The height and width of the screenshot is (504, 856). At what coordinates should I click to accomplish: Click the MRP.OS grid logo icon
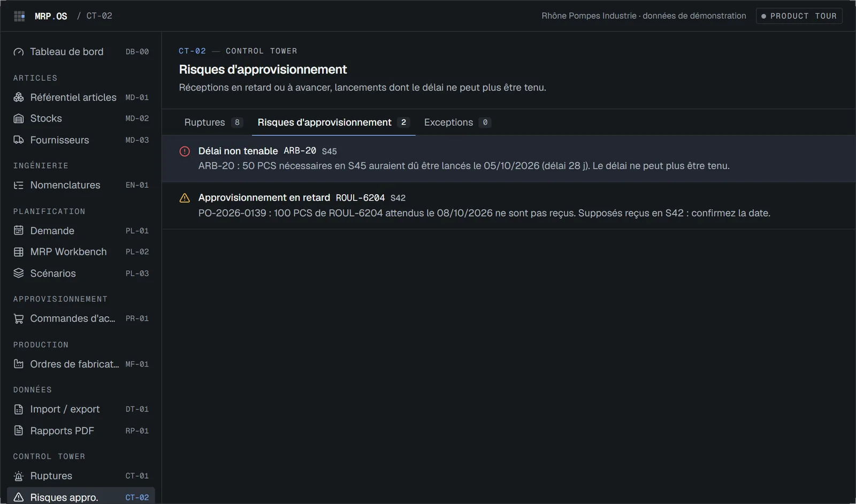click(19, 16)
